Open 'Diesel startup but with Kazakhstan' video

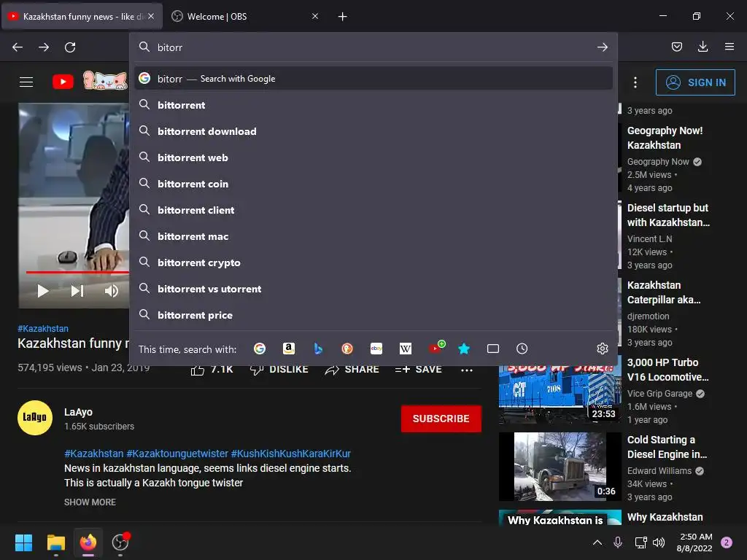668,215
